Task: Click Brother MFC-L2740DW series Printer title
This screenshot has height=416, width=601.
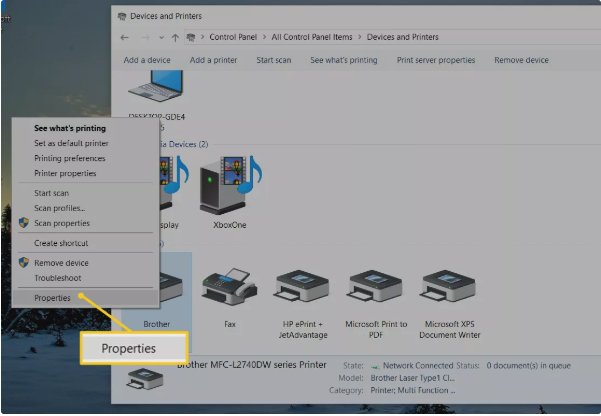Action: coord(252,365)
